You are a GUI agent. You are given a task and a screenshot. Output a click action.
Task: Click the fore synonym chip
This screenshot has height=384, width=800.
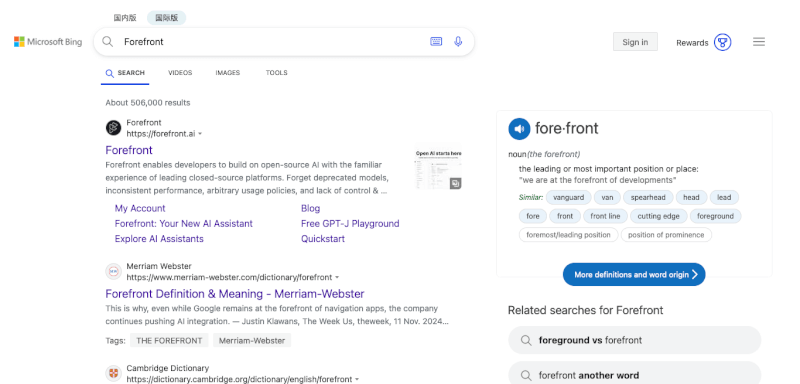(533, 216)
